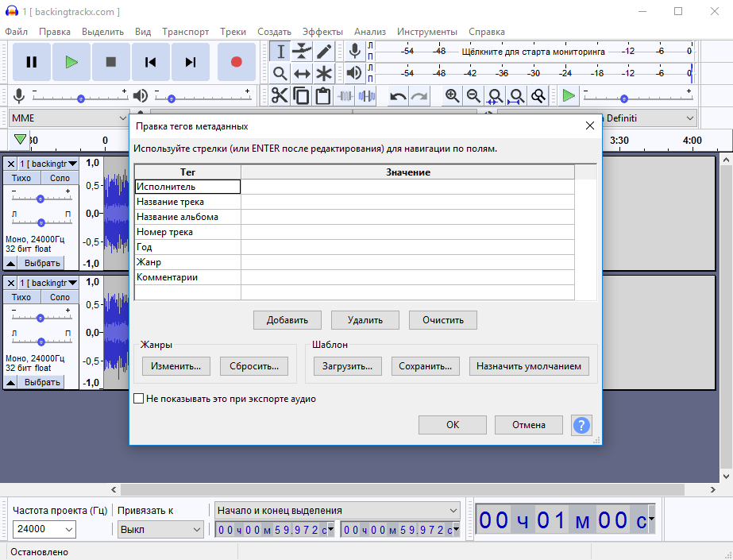Click the recording volume slider
The height and width of the screenshot is (560, 733).
[80, 98]
